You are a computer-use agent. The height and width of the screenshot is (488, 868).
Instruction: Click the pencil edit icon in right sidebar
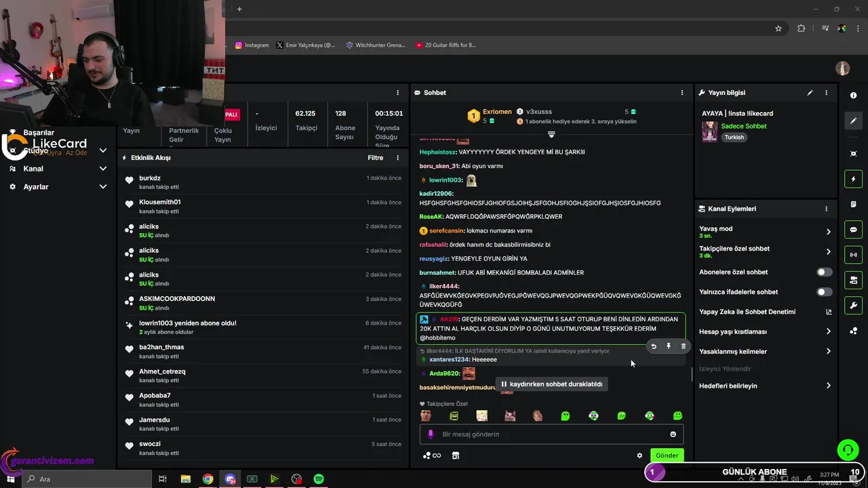[854, 121]
